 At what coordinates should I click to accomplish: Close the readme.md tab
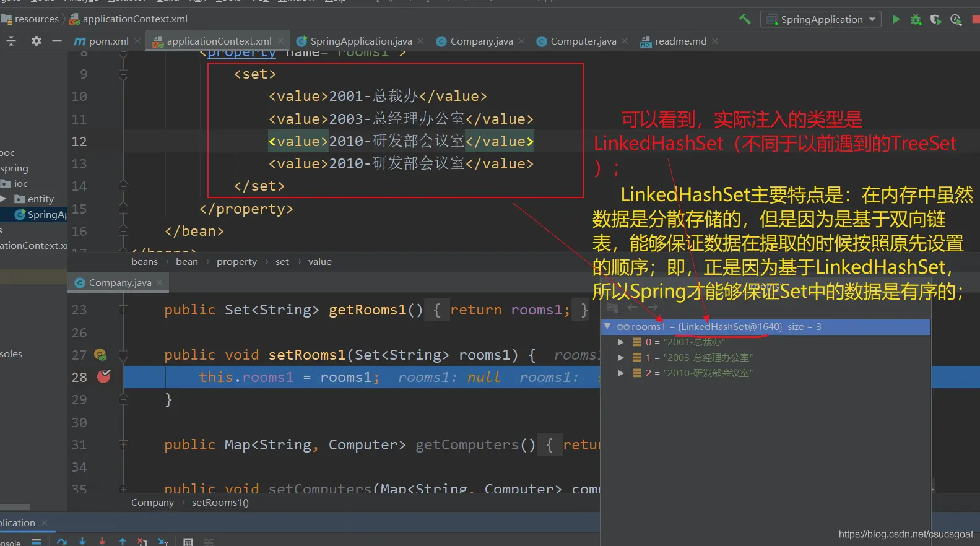pyautogui.click(x=715, y=41)
